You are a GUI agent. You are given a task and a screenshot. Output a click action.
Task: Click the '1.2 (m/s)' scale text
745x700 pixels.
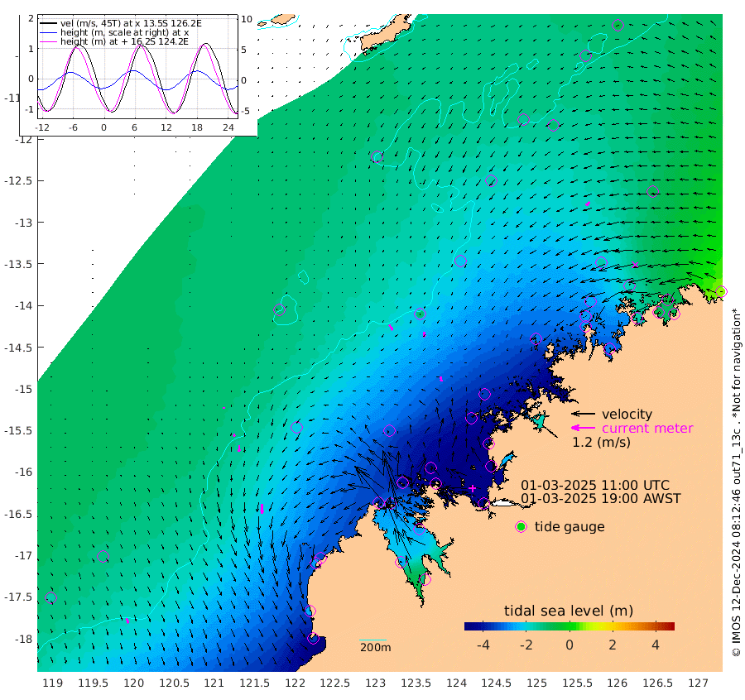601,442
